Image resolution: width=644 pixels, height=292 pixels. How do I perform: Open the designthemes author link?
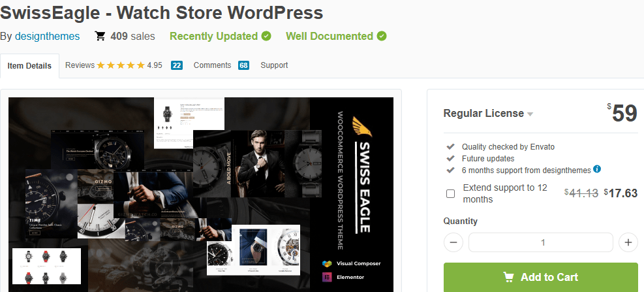click(47, 36)
